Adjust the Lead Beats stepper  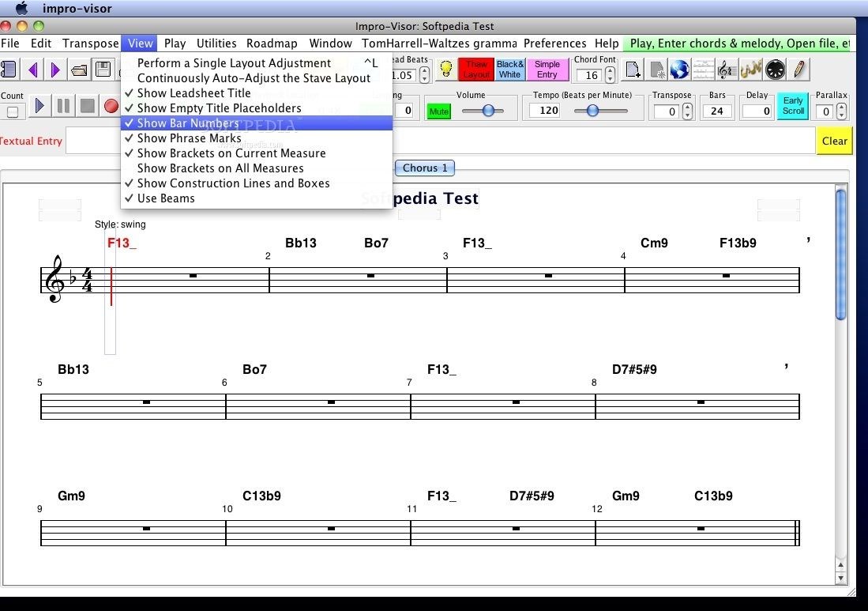[x=424, y=75]
